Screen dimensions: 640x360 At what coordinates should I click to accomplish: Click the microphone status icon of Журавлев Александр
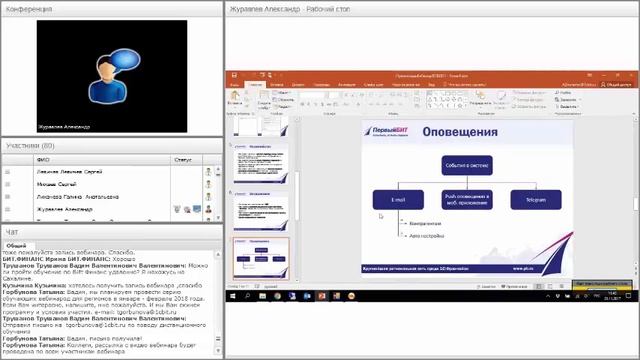[x=177, y=209]
